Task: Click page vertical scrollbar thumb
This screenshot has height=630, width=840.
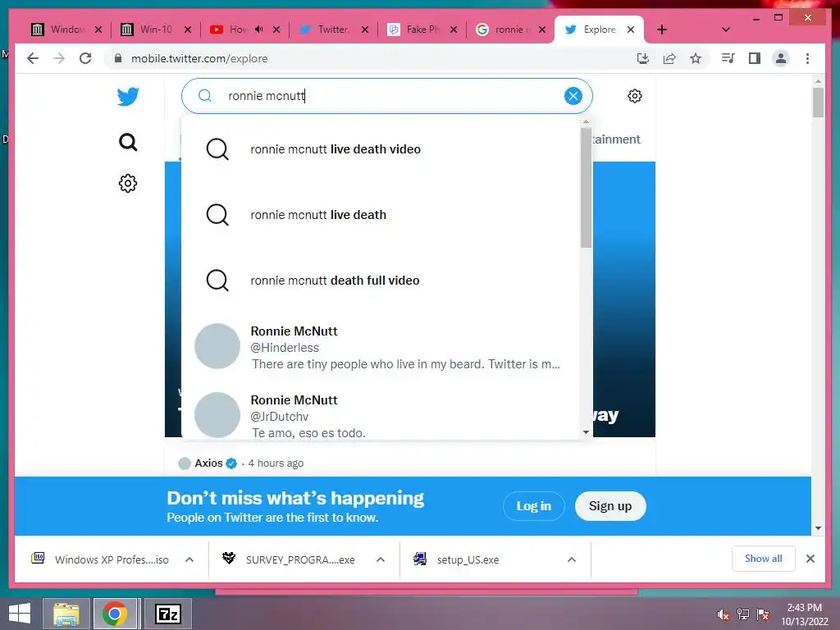Action: pos(818,102)
